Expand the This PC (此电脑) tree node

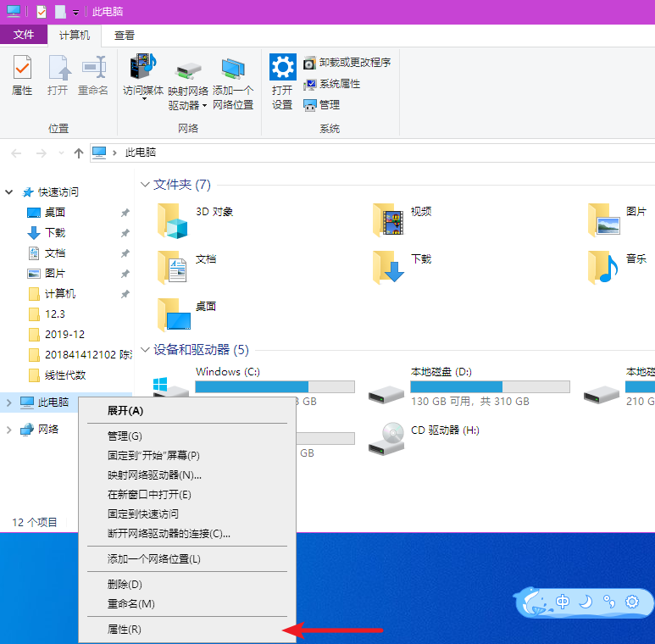pyautogui.click(x=8, y=402)
